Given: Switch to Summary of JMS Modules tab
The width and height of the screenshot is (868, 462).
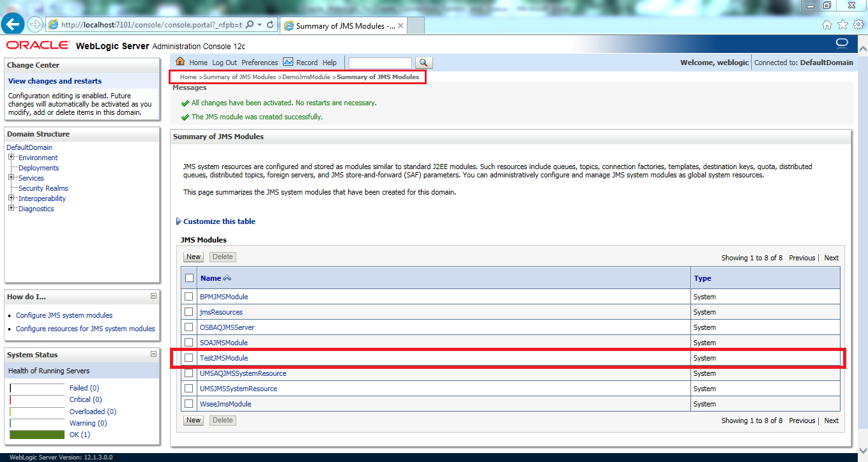Looking at the screenshot, I should 343,26.
